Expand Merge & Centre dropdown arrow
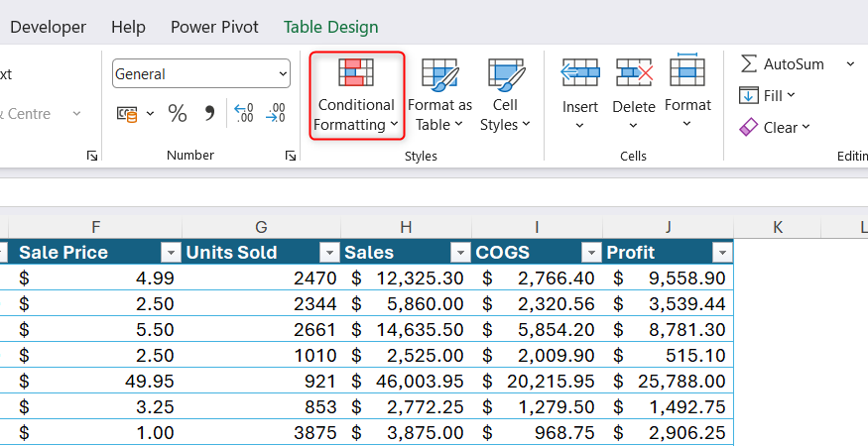The height and width of the screenshot is (446, 868). (x=77, y=113)
